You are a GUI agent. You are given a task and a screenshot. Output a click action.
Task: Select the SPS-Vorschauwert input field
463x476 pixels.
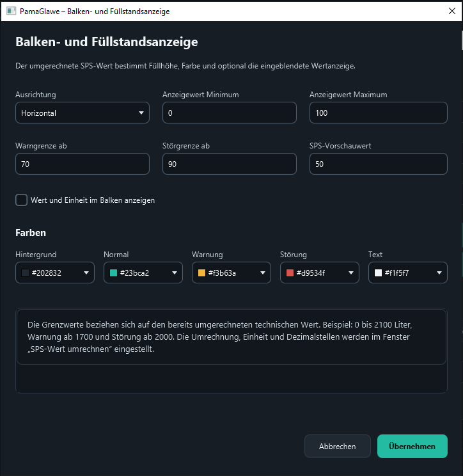[x=379, y=164]
